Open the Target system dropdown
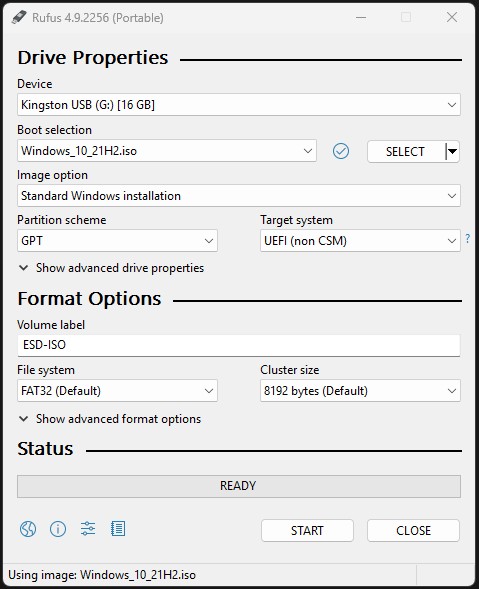479x589 pixels. (360, 241)
